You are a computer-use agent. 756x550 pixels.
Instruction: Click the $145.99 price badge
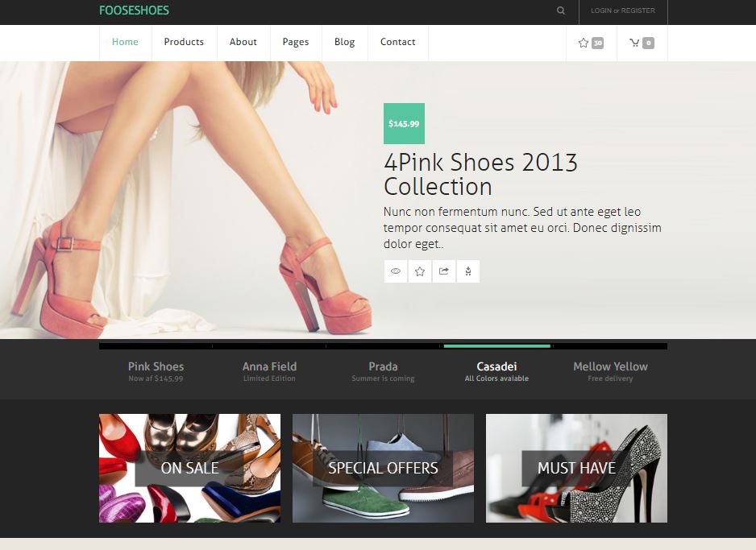coord(404,124)
